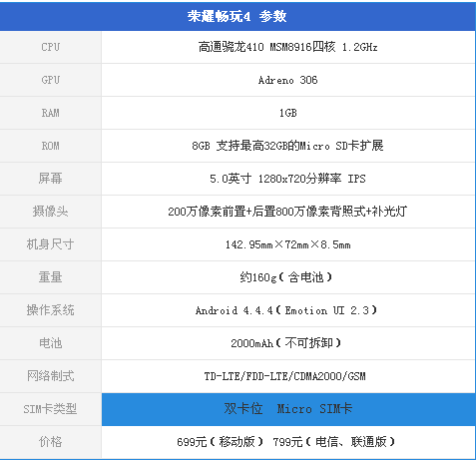Viewport: 476px width, 460px height.
Task: Select the "网络制式" row label
Action: [x=50, y=376]
